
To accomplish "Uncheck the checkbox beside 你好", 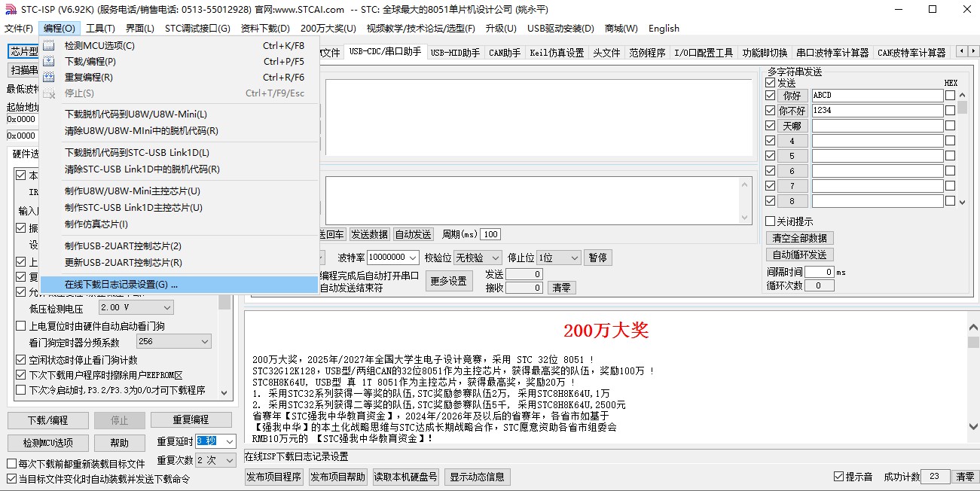I will tap(770, 96).
